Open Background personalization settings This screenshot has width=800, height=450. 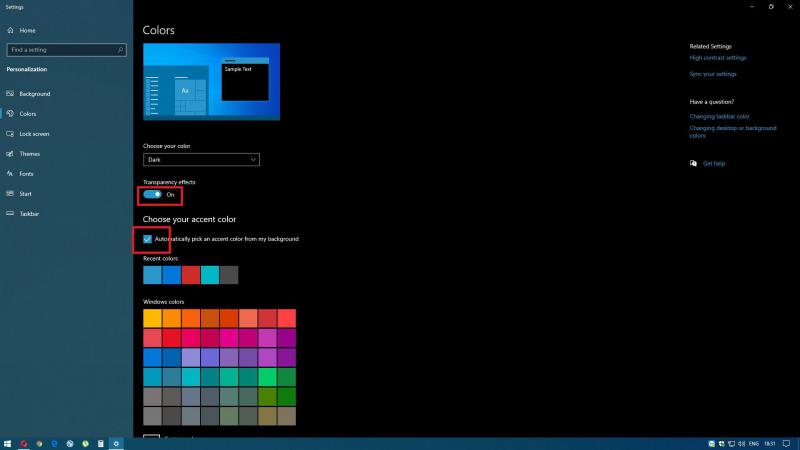coord(34,94)
